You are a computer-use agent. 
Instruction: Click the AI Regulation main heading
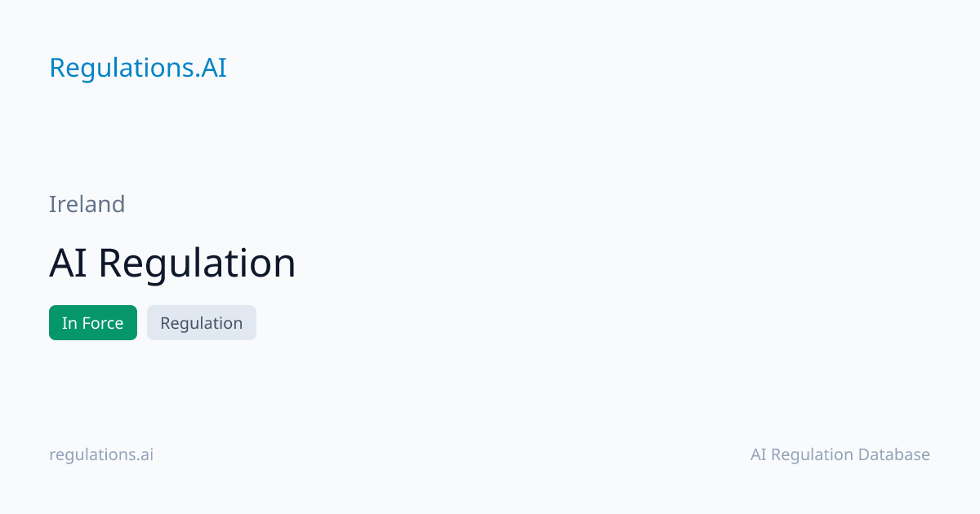172,263
